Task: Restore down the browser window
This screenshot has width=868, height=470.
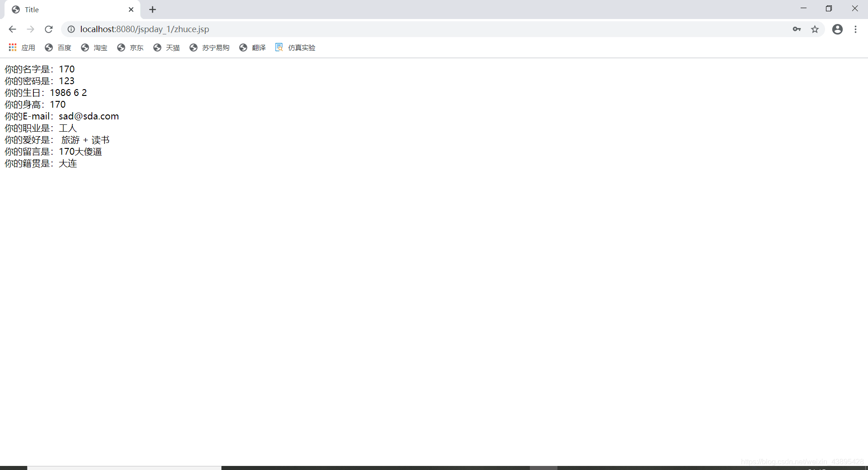Action: (829, 9)
